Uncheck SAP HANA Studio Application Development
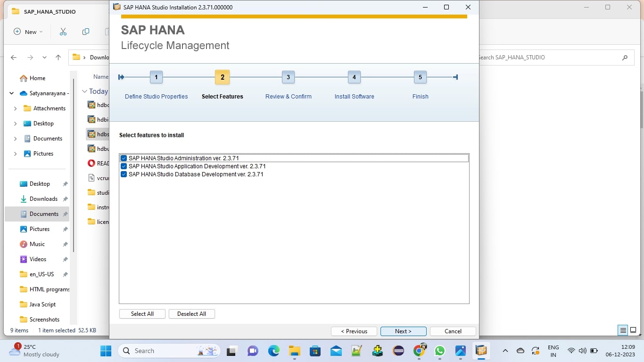The image size is (644, 362). (x=124, y=166)
